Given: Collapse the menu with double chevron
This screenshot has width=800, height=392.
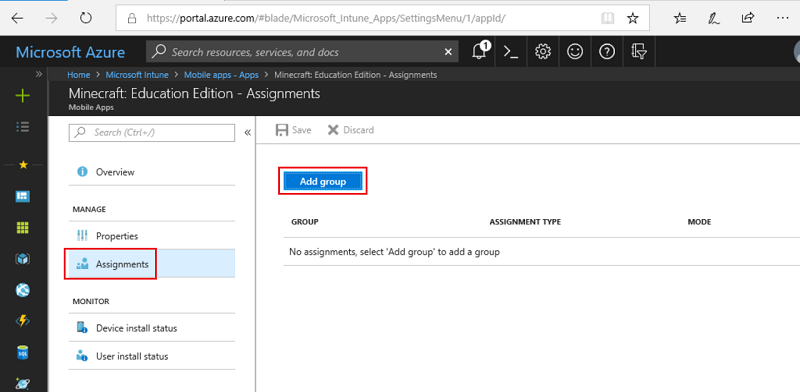Looking at the screenshot, I should (x=247, y=133).
